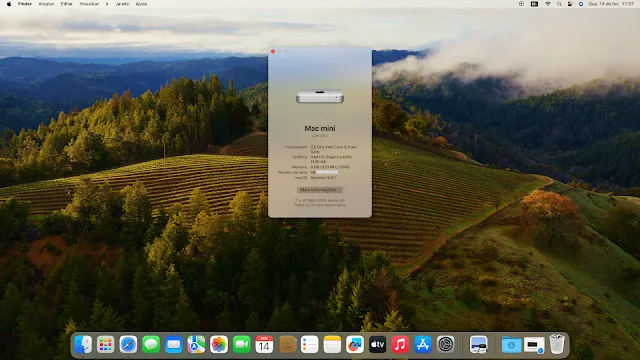
Task: Click the "Sonoma 14.3.1" macOS value
Action: coord(323,178)
